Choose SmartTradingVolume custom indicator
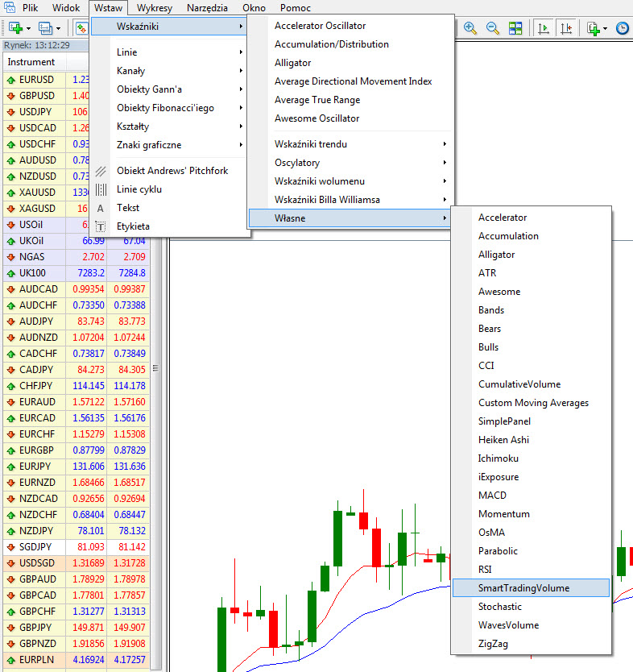The height and width of the screenshot is (672, 633). [x=531, y=588]
